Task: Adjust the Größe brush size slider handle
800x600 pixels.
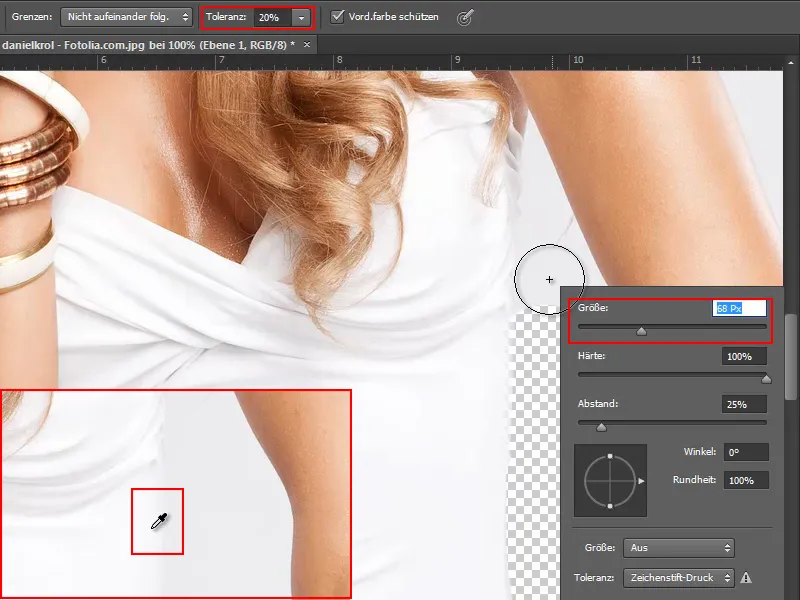Action: click(x=641, y=332)
